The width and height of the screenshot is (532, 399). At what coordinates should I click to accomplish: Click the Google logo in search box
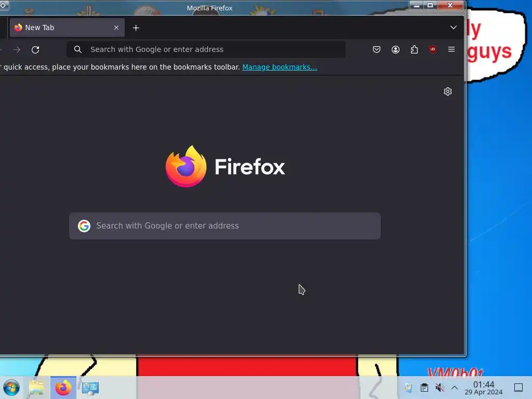tap(84, 226)
